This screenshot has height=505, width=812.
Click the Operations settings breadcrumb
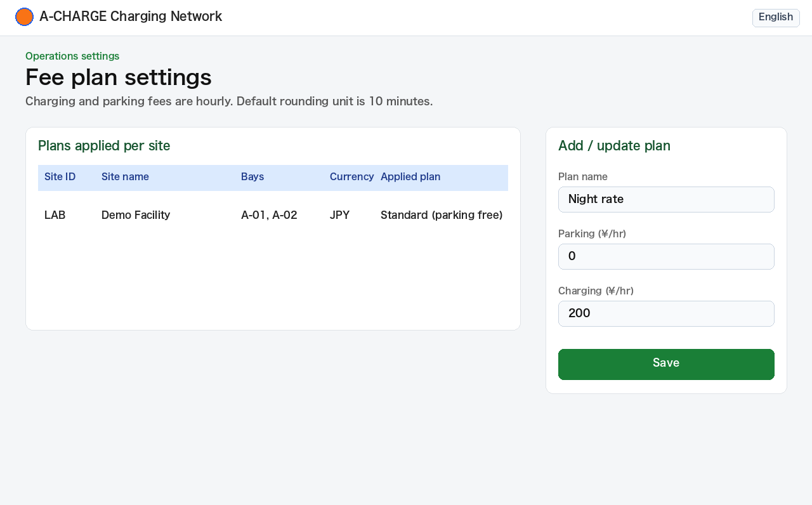[x=72, y=56]
